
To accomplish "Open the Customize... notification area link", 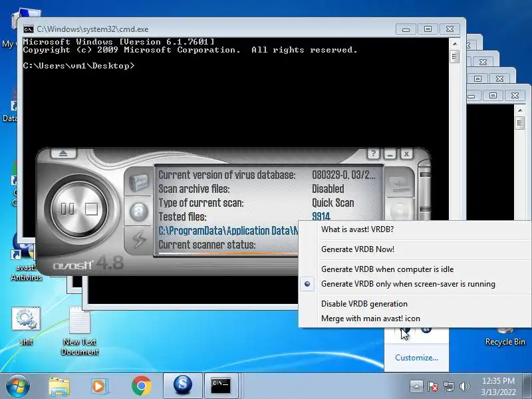I will pyautogui.click(x=416, y=358).
